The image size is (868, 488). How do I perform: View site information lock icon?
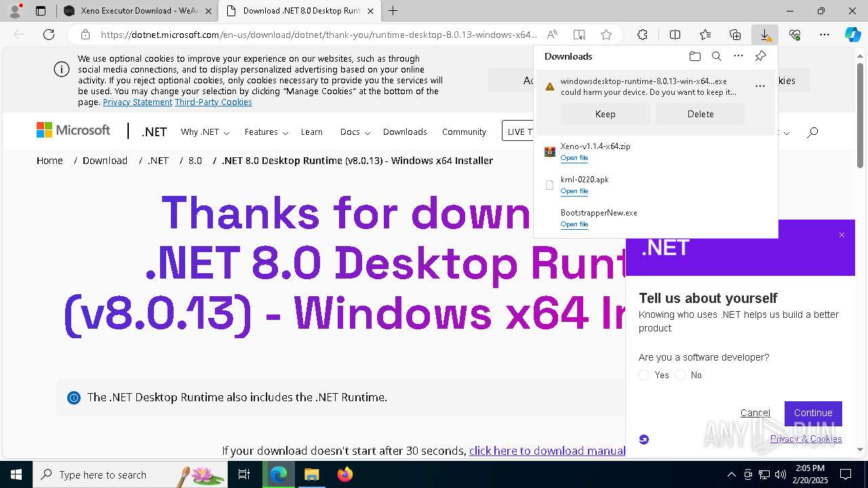point(85,35)
